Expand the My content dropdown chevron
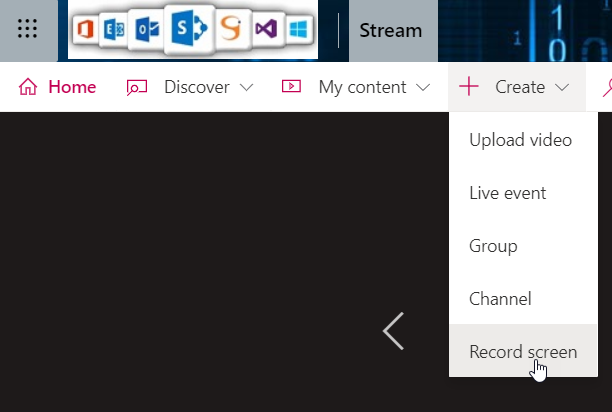 (x=422, y=87)
